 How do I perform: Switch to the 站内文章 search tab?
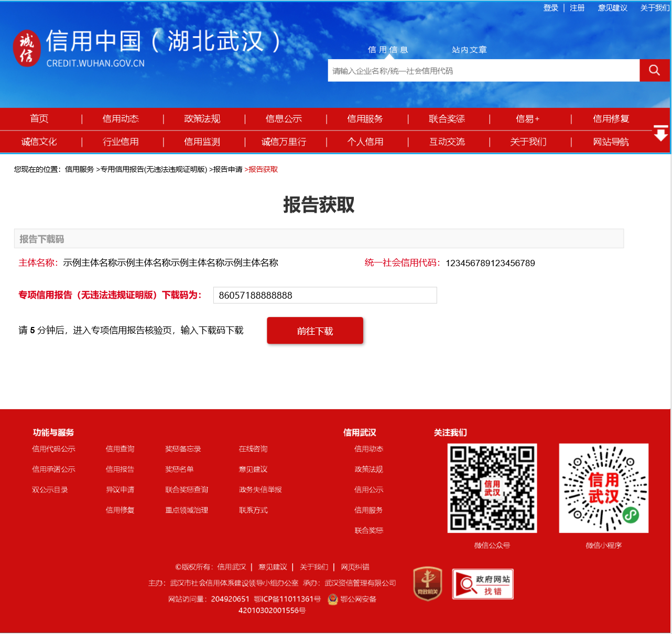point(469,50)
